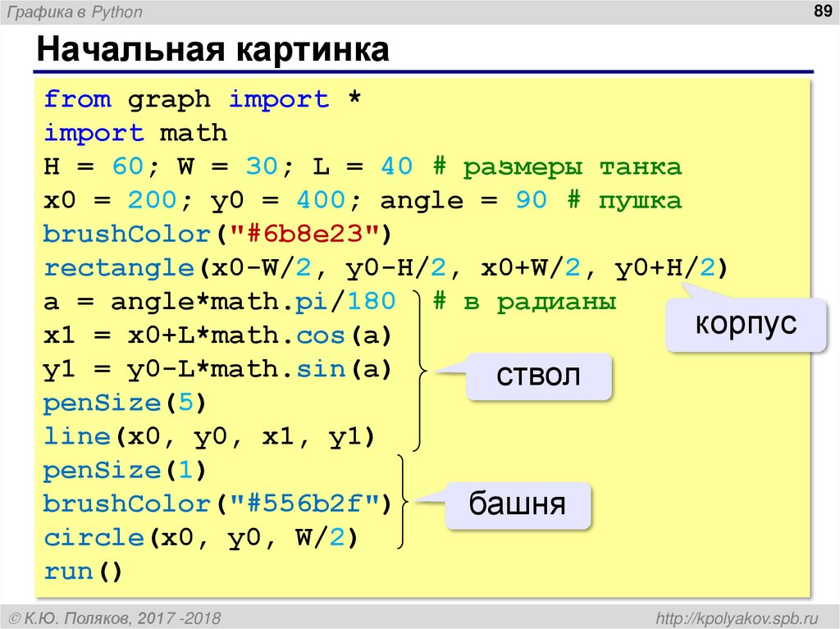Click the value 200 assigned to x0
Image resolution: width=840 pixels, height=629 pixels.
152,200
